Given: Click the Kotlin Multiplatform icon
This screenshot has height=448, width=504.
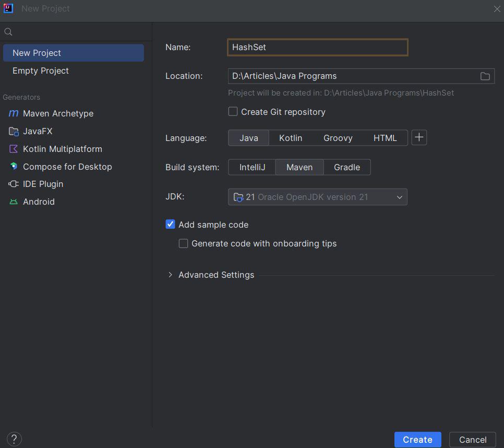Looking at the screenshot, I should pyautogui.click(x=14, y=149).
